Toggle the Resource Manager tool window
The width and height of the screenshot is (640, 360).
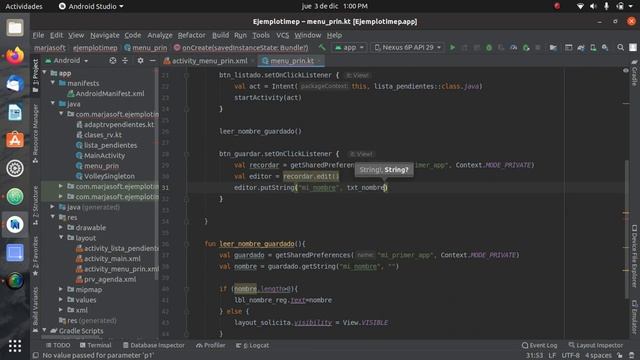click(x=36, y=133)
